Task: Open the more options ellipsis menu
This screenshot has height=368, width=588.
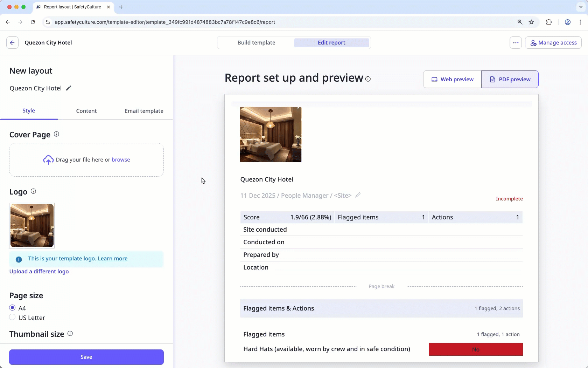Action: coord(516,43)
